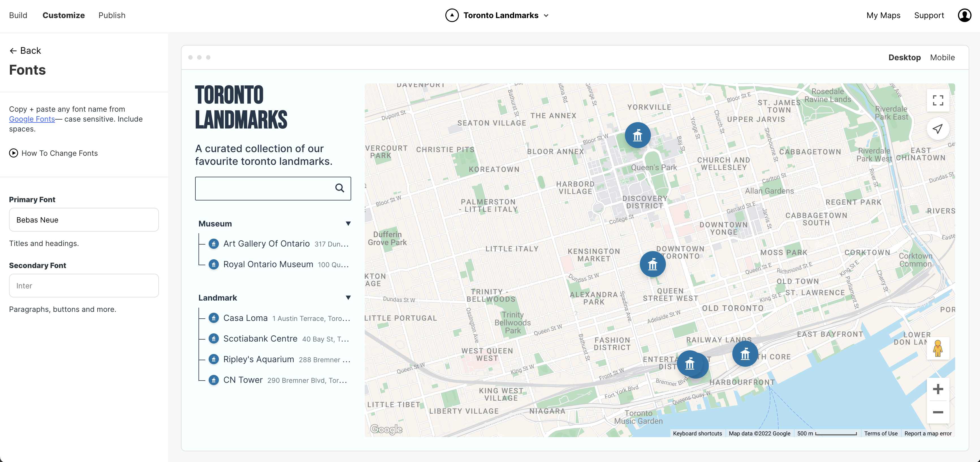Click the museum icon beside Art Gallery Of Ontario
The height and width of the screenshot is (462, 980).
[213, 243]
